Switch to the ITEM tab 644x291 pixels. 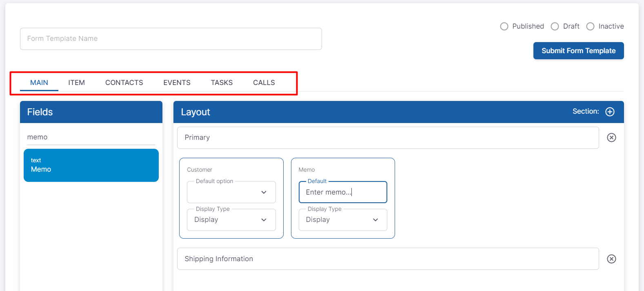[x=76, y=83]
